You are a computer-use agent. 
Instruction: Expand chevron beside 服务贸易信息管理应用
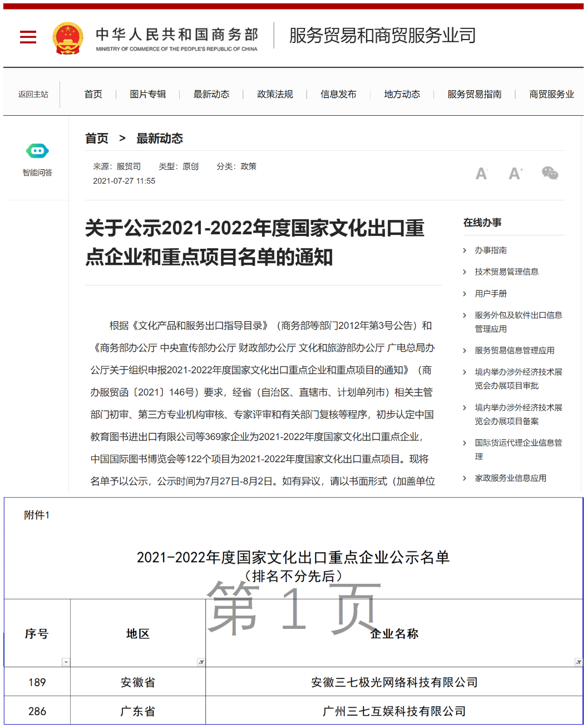tap(465, 351)
